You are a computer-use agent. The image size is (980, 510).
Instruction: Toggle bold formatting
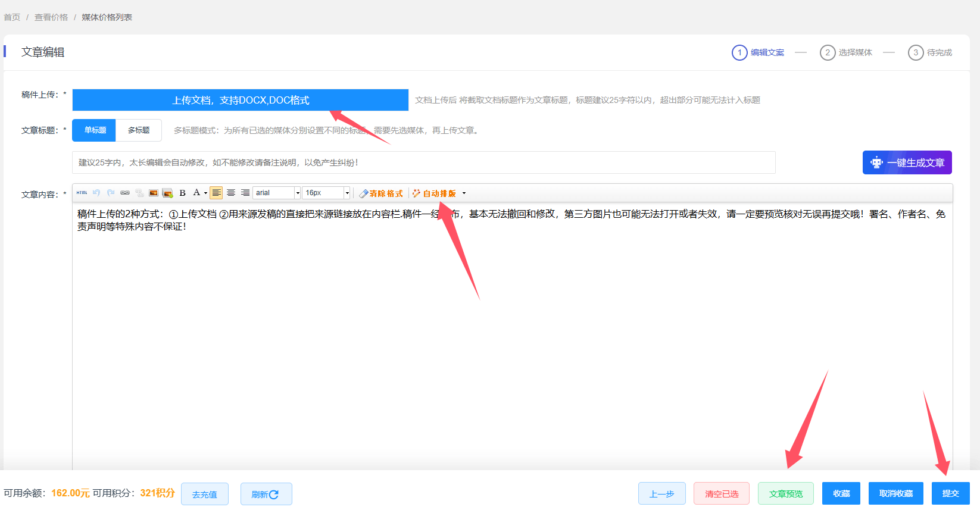click(183, 193)
